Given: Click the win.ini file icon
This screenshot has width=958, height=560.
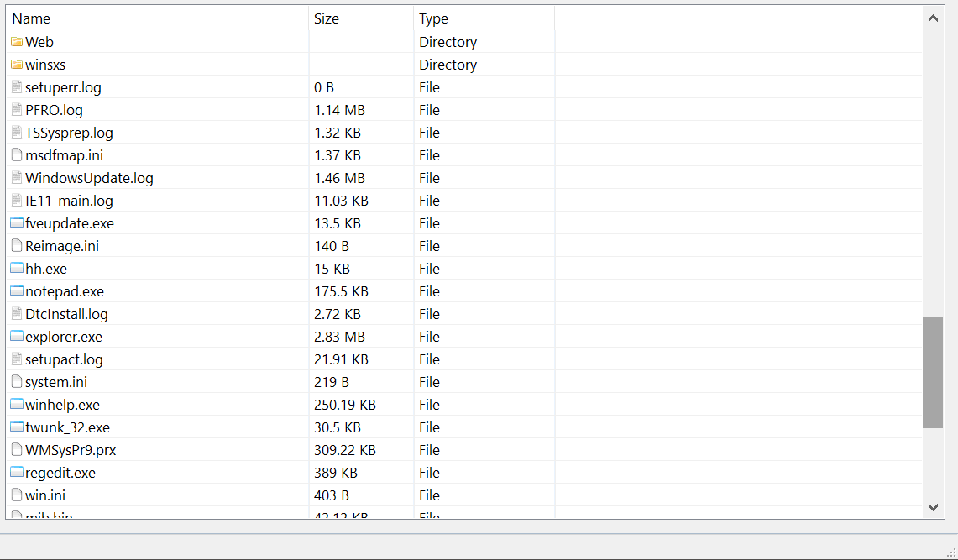Looking at the screenshot, I should tap(17, 495).
